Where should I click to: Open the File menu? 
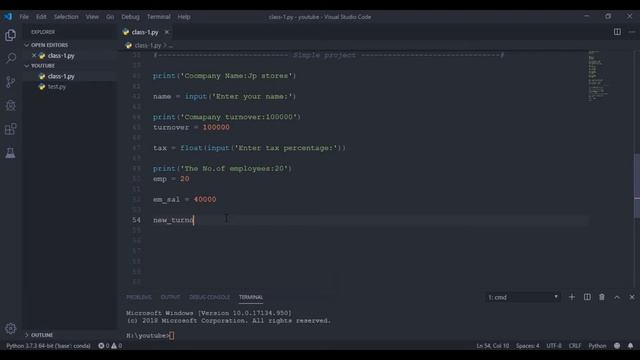[24, 17]
